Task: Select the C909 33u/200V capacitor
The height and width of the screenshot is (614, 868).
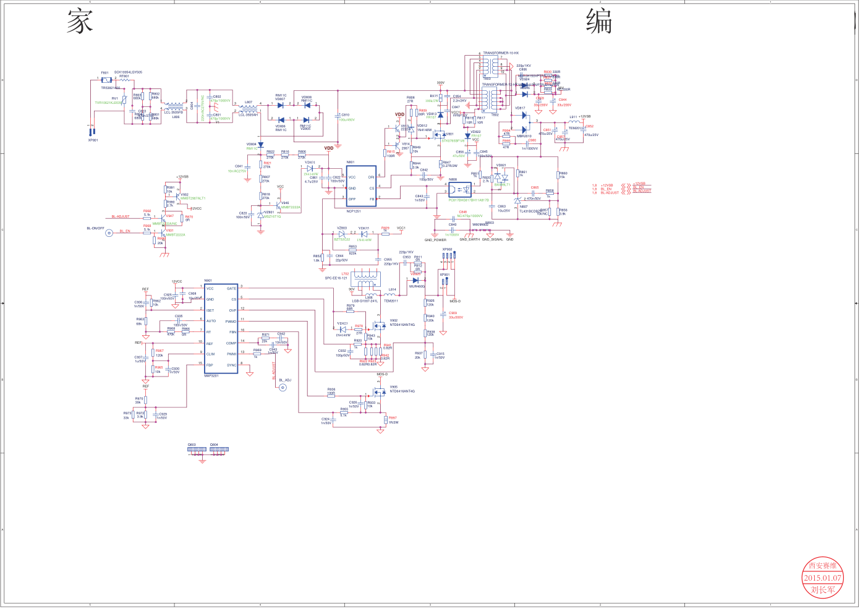Action: coord(445,315)
